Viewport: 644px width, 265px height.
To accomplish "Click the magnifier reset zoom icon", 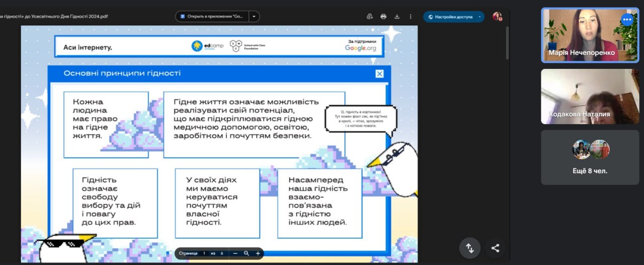I will [x=247, y=253].
